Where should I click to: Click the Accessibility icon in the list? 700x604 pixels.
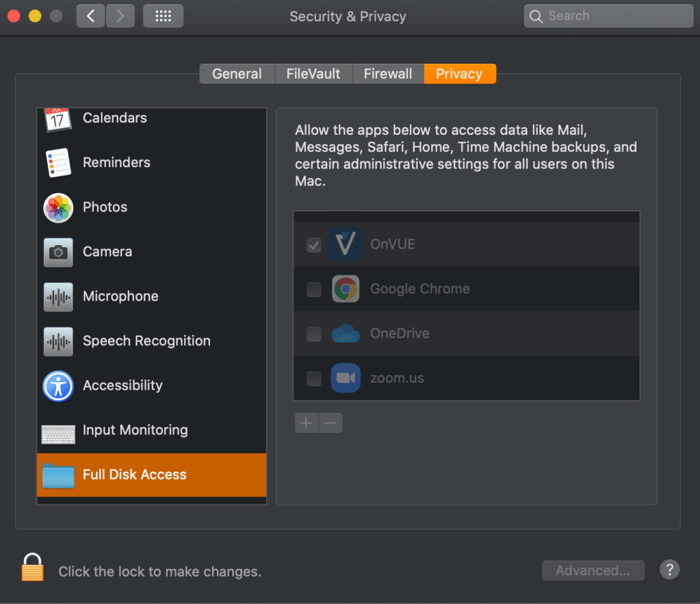pos(58,386)
